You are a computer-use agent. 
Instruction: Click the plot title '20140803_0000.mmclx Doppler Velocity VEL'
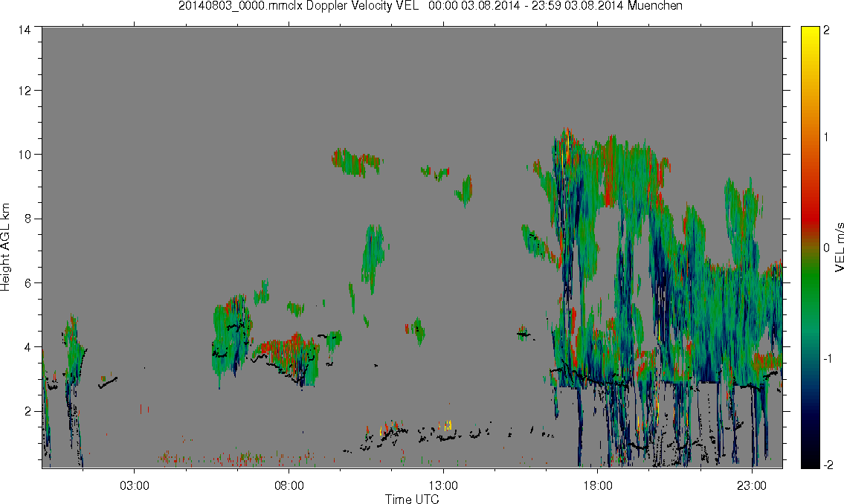[x=298, y=6]
